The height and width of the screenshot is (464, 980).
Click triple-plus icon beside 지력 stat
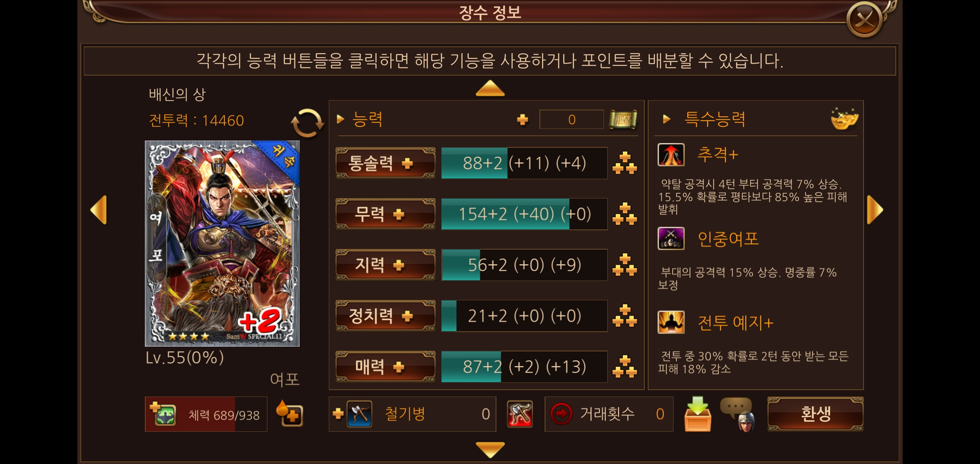625,265
